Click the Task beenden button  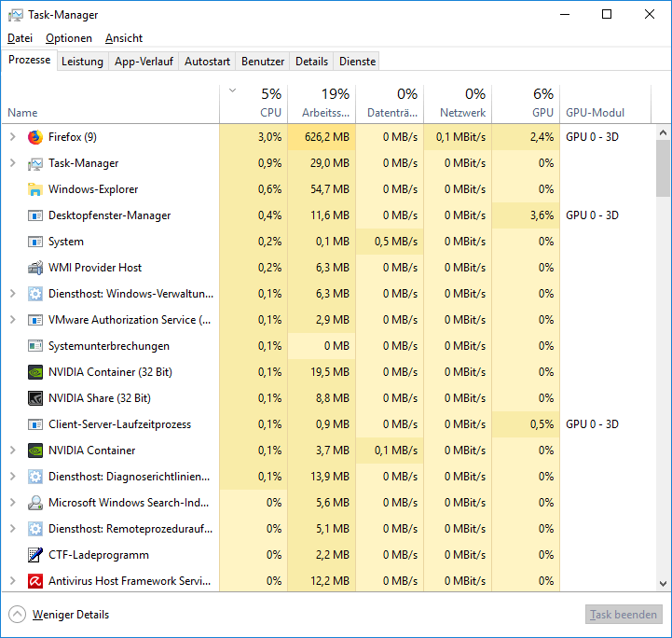(x=624, y=615)
